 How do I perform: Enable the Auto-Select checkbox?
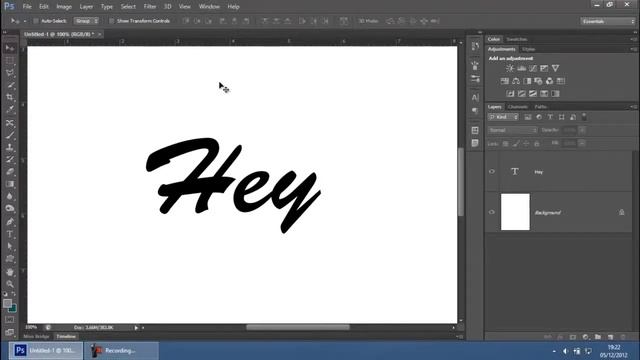(36, 21)
